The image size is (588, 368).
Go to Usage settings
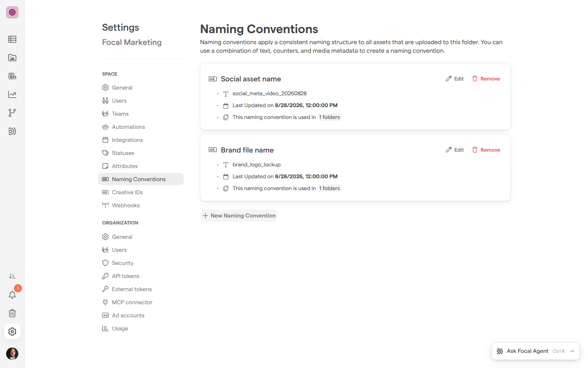pos(141,328)
